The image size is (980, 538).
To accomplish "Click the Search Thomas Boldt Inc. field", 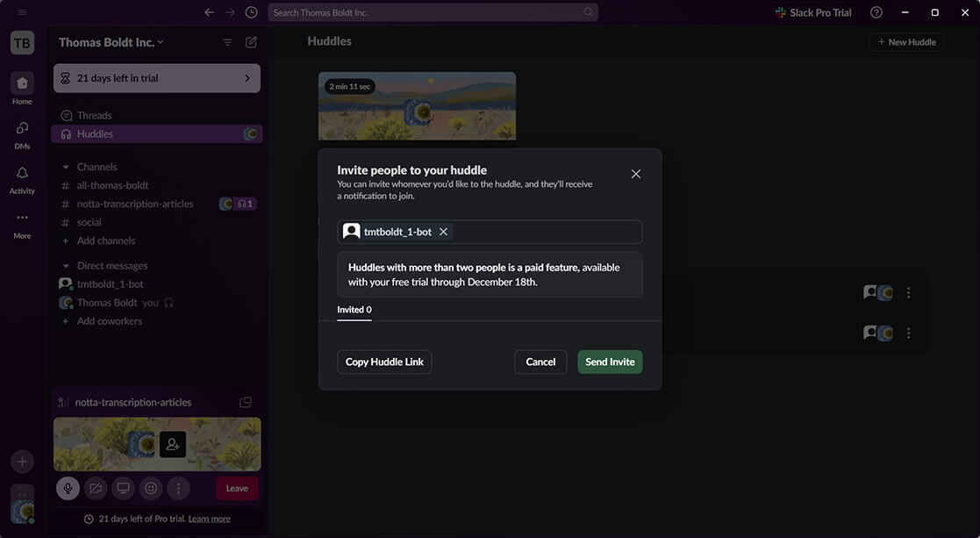I will pyautogui.click(x=433, y=12).
